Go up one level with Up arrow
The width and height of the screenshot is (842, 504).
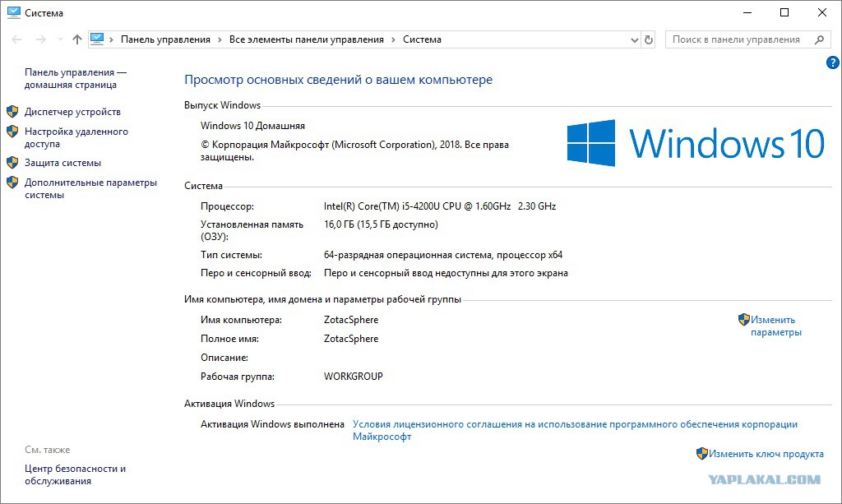click(x=76, y=39)
